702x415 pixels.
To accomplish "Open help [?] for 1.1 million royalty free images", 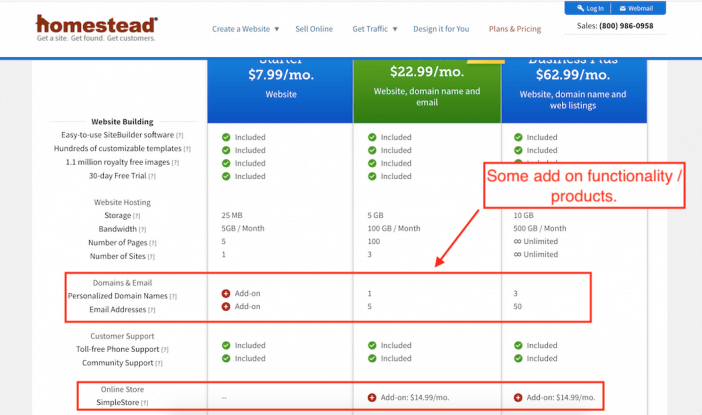I will 176,163.
